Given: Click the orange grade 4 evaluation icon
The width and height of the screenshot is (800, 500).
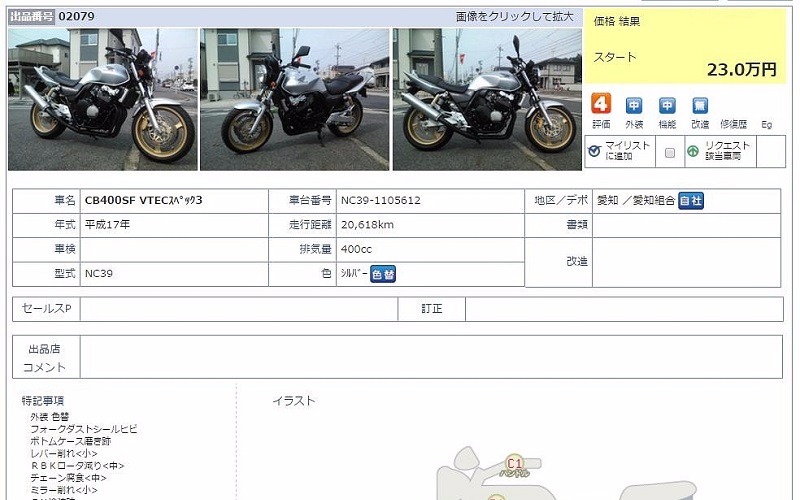Looking at the screenshot, I should click(601, 104).
